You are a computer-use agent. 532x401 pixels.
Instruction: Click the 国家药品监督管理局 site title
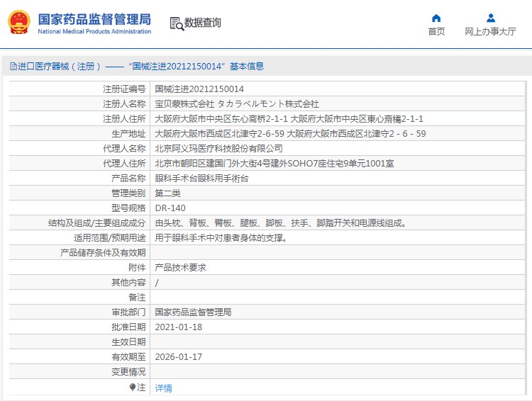click(x=94, y=19)
